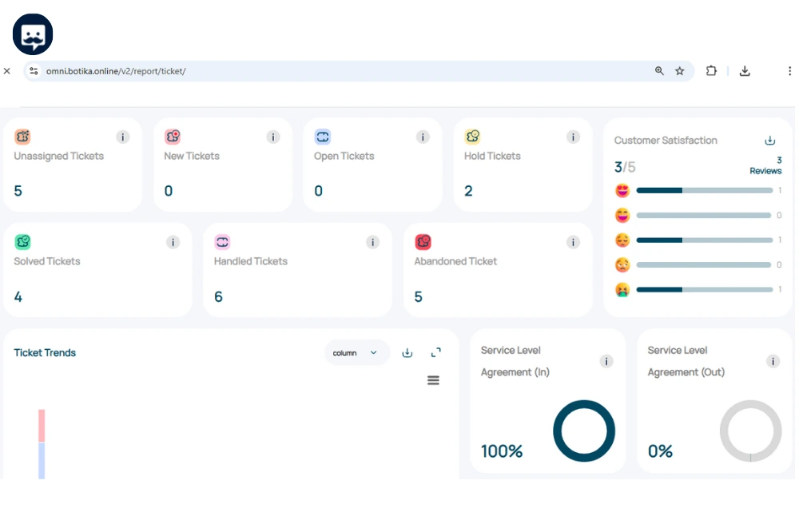Open the browser three-dot menu

(x=789, y=71)
